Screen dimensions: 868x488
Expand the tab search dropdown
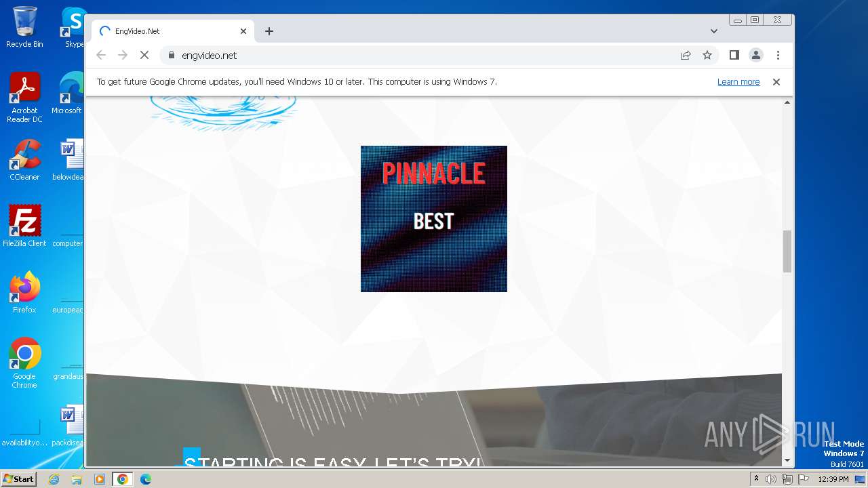coord(714,31)
